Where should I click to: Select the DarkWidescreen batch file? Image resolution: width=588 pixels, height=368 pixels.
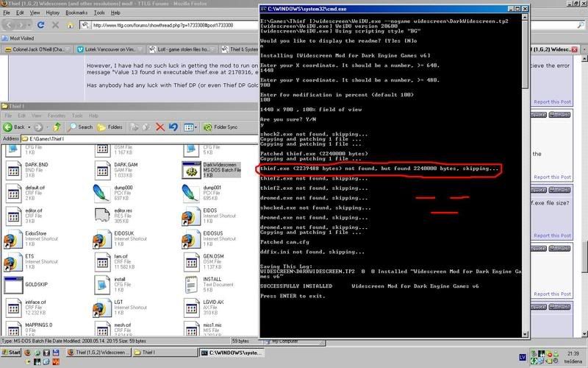pyautogui.click(x=193, y=167)
